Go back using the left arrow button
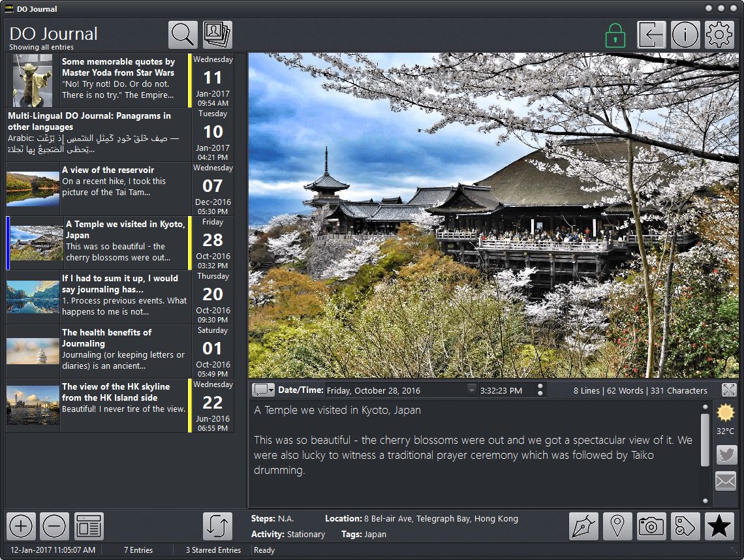Viewport: 744px width, 560px height. 651,34
